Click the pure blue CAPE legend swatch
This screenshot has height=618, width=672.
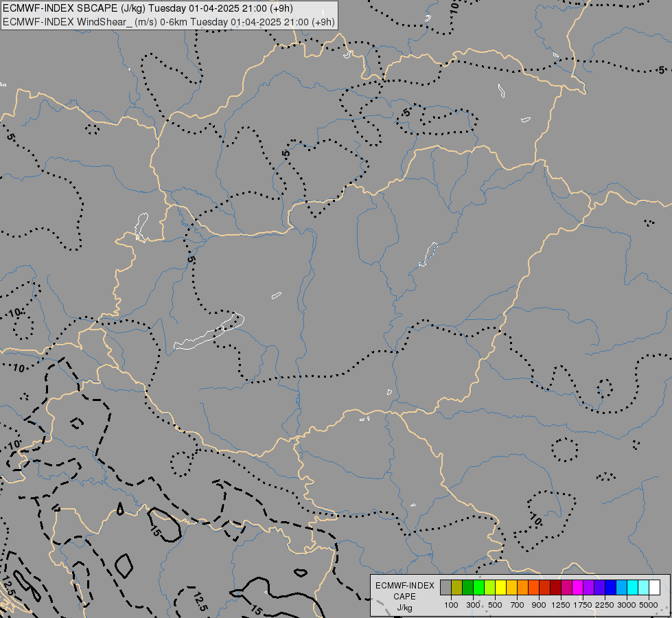point(611,587)
